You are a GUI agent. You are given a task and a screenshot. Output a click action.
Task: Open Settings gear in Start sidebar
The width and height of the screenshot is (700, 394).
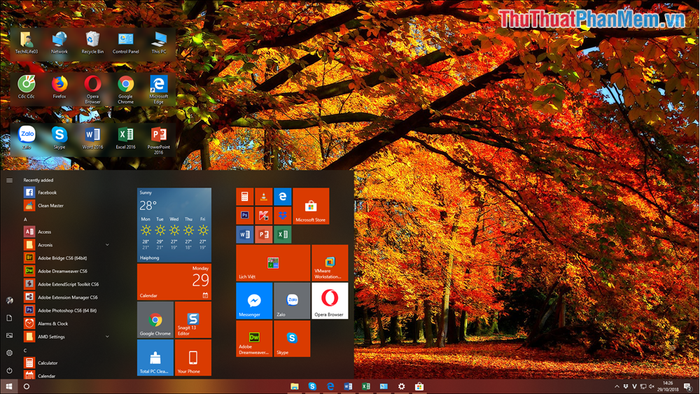(x=9, y=353)
